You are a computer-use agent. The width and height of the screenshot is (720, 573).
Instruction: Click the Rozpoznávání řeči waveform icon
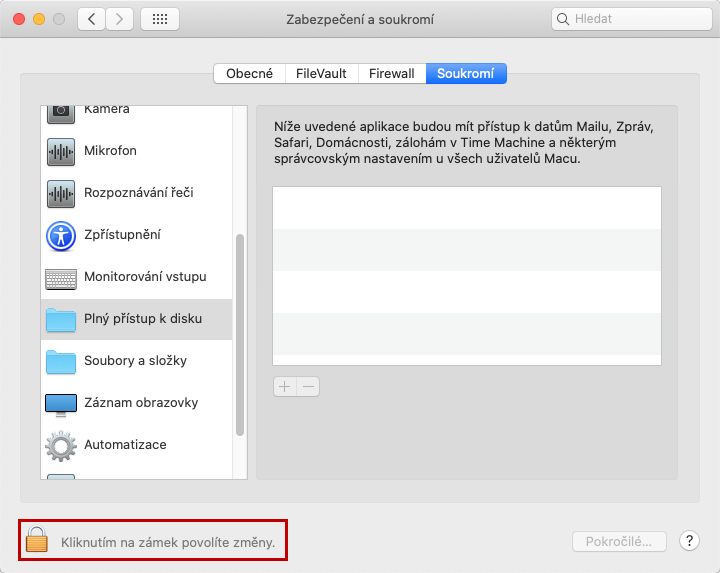61,193
